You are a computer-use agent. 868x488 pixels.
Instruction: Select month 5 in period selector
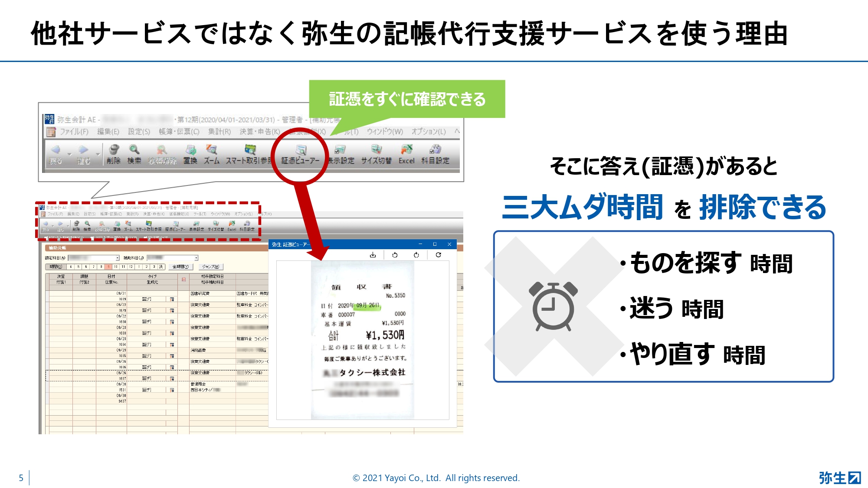79,267
